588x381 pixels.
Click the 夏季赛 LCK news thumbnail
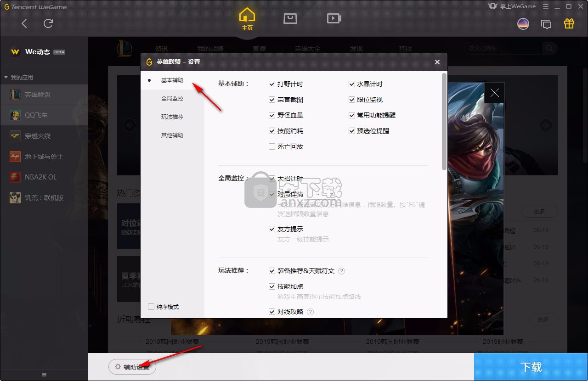129,279
